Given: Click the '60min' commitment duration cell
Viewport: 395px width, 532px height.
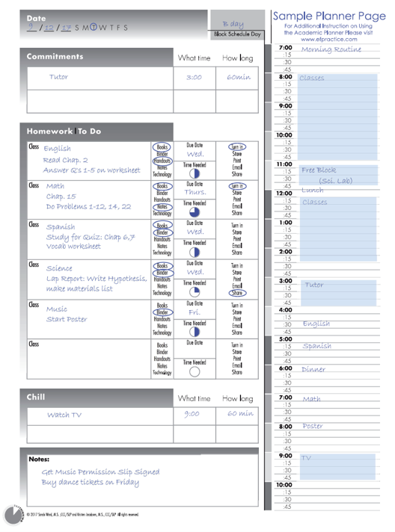Looking at the screenshot, I should pyautogui.click(x=237, y=78).
